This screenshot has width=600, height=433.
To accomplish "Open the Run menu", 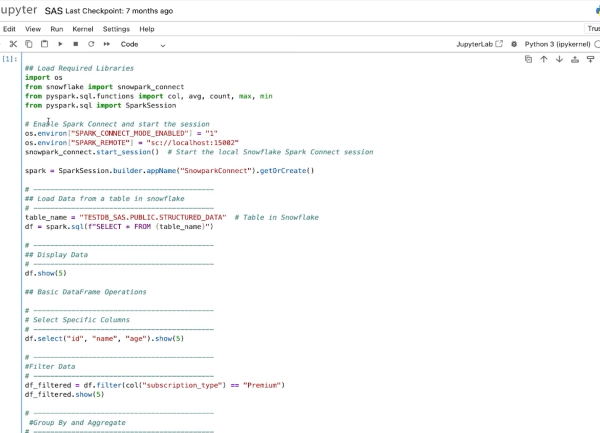I will coord(57,29).
